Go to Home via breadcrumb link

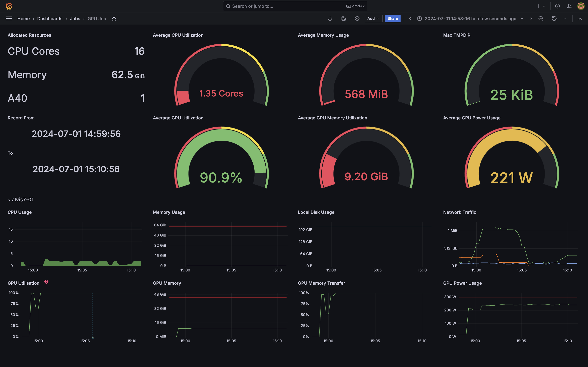[23, 18]
